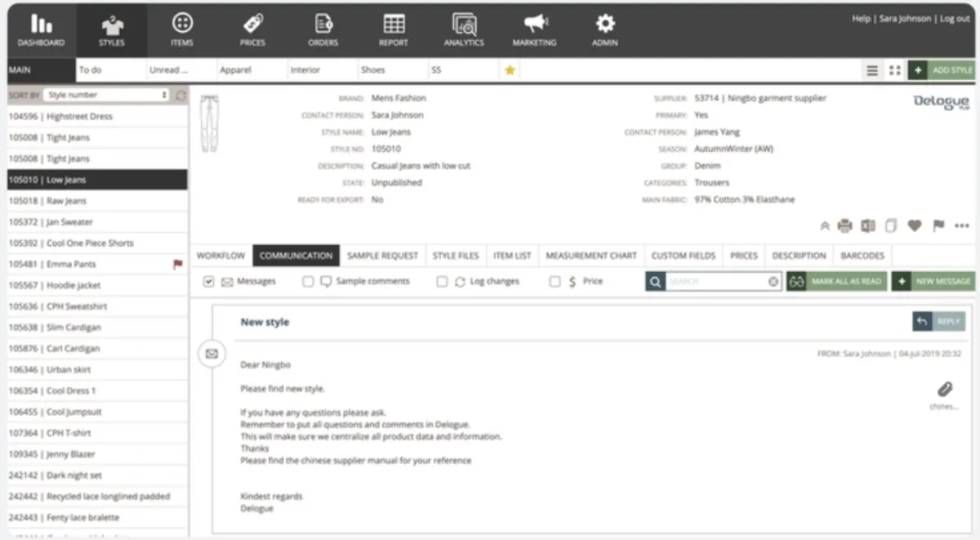The image size is (980, 540).
Task: Create a New Message
Action: [933, 282]
